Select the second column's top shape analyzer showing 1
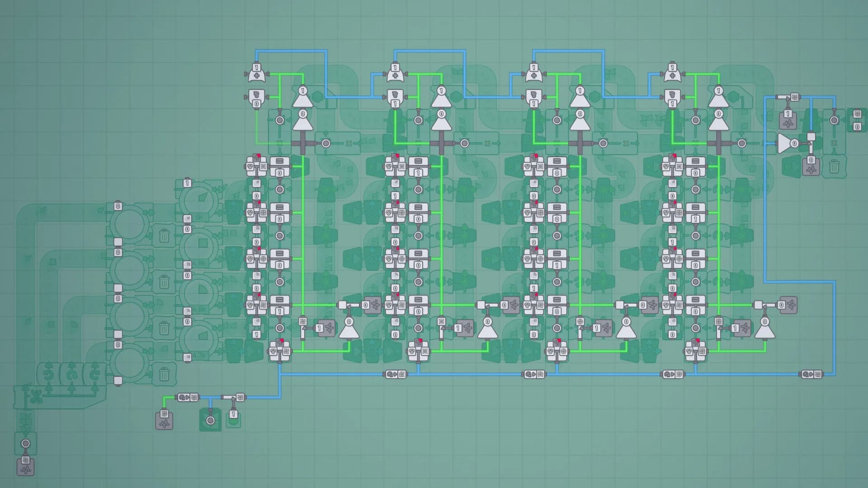This screenshot has width=868, height=488. (x=395, y=98)
